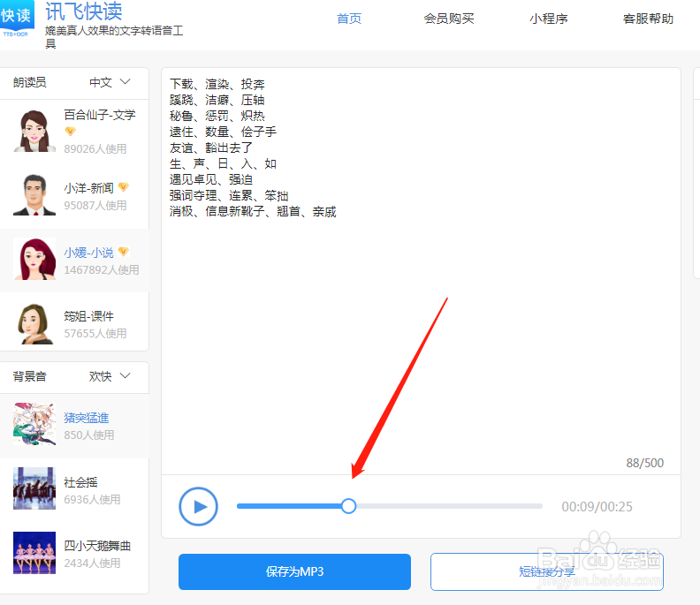The height and width of the screenshot is (605, 700).
Task: Click the unplayed part of progress bar
Action: 449,506
